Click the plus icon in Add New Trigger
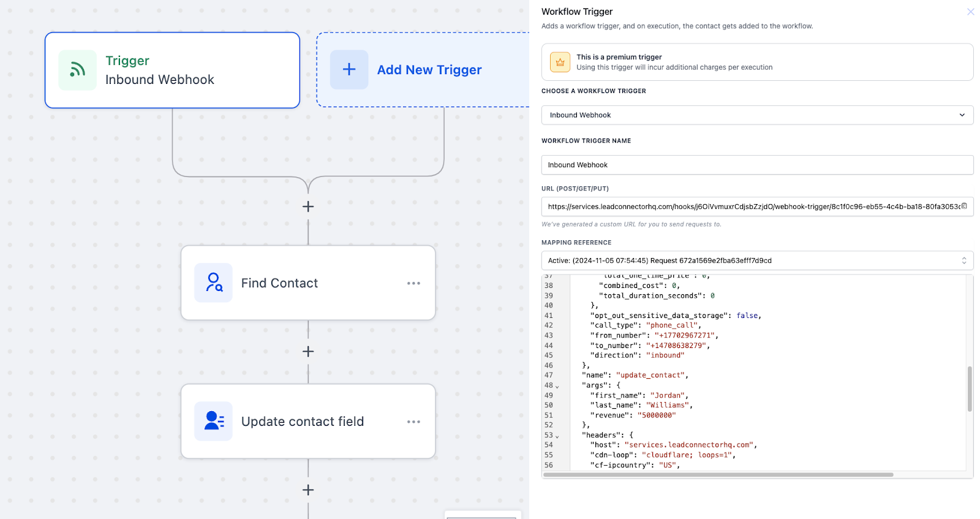The height and width of the screenshot is (519, 980). point(349,70)
